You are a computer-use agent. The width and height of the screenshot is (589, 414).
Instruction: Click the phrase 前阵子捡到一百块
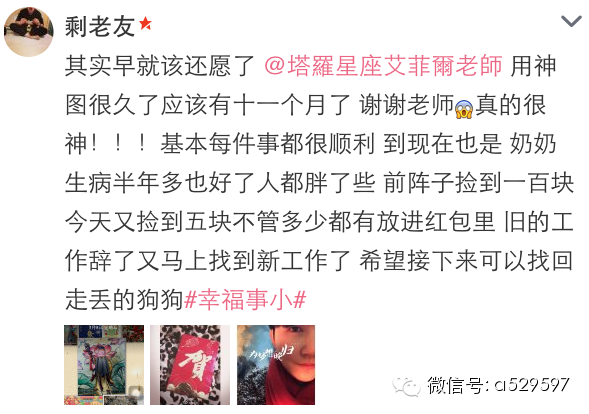click(479, 183)
